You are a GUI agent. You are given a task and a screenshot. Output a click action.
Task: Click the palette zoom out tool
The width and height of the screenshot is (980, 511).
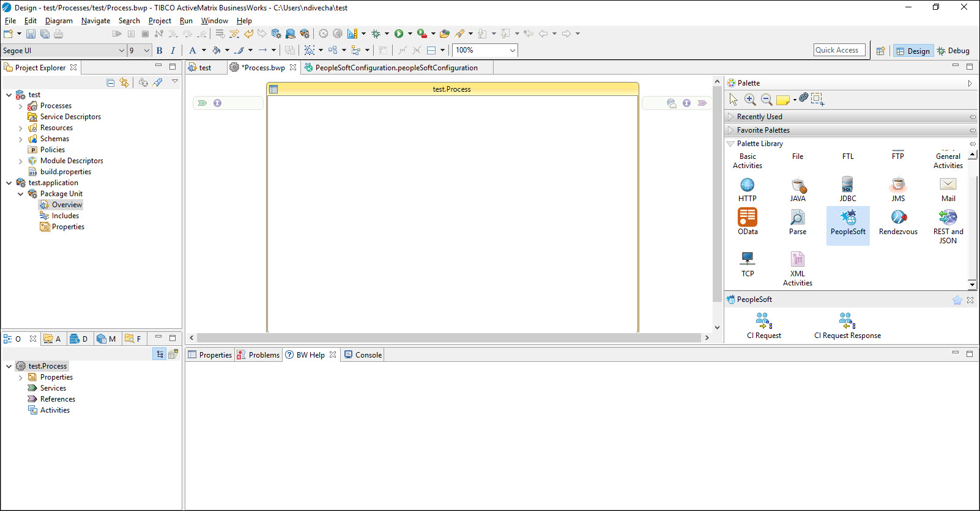[767, 100]
